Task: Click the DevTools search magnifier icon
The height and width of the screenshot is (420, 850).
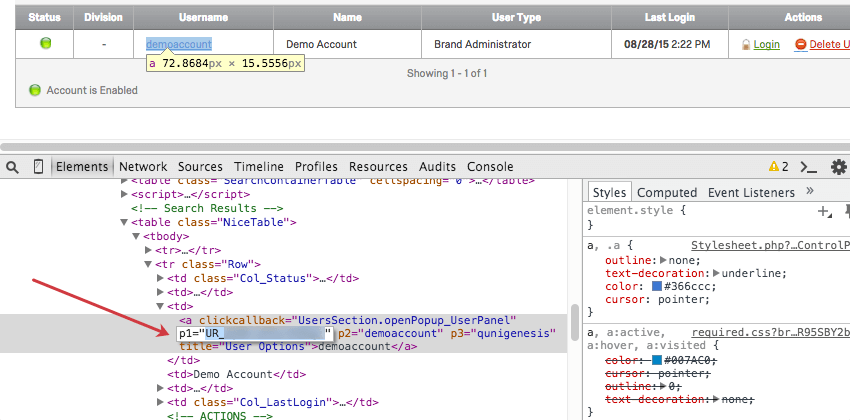Action: 13,167
